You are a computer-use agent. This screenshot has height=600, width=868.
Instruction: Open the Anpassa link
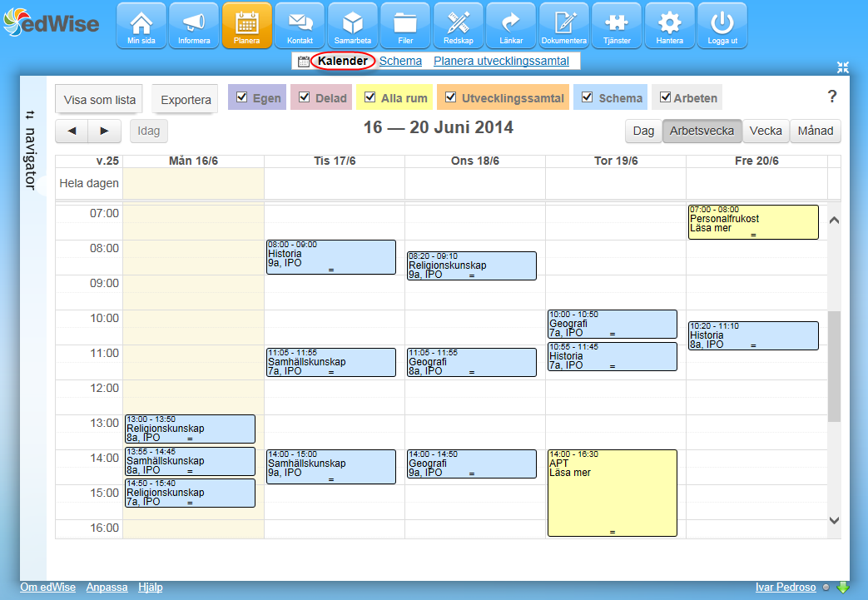(x=107, y=588)
